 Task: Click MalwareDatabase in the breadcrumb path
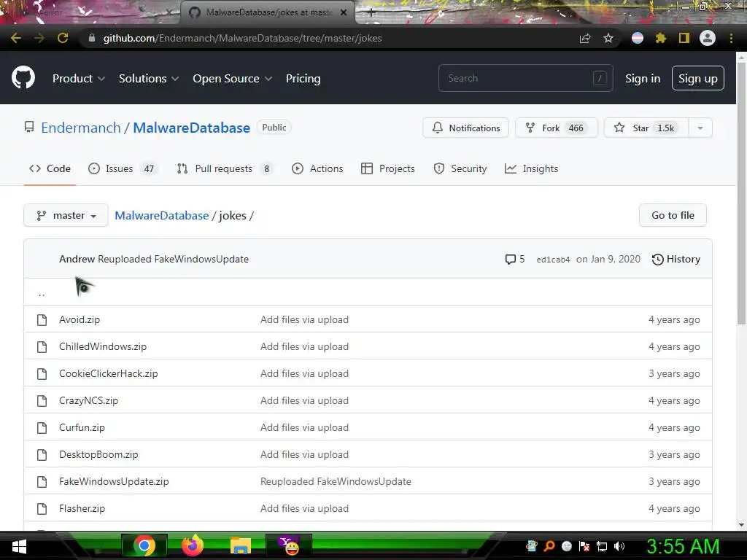162,216
